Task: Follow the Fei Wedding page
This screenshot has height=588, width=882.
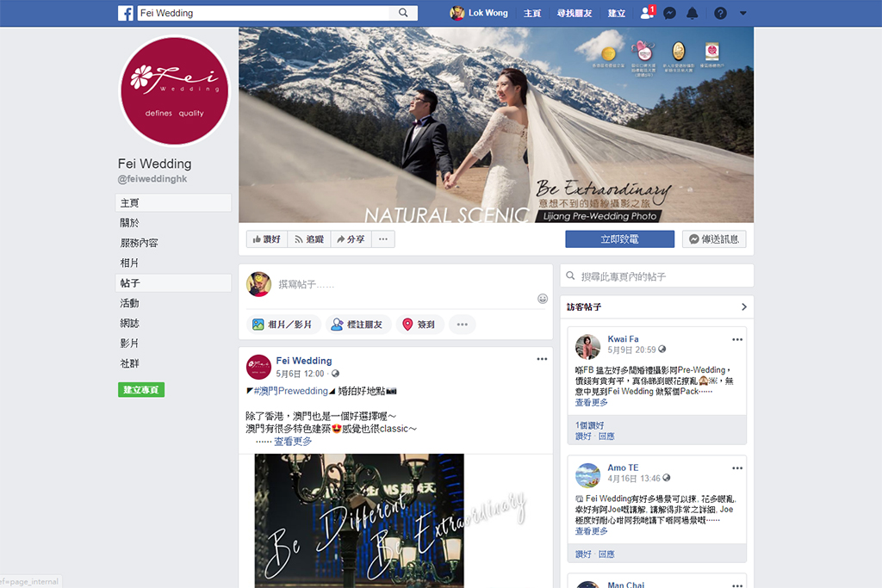Action: (309, 239)
